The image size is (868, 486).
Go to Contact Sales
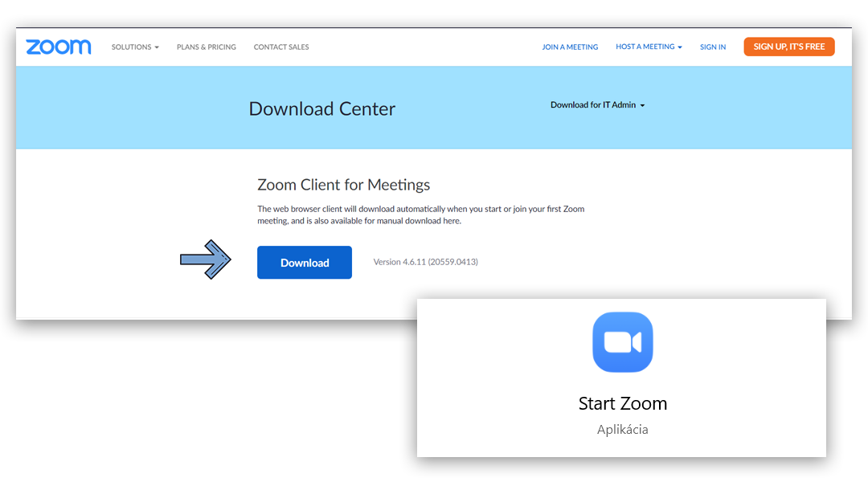281,47
